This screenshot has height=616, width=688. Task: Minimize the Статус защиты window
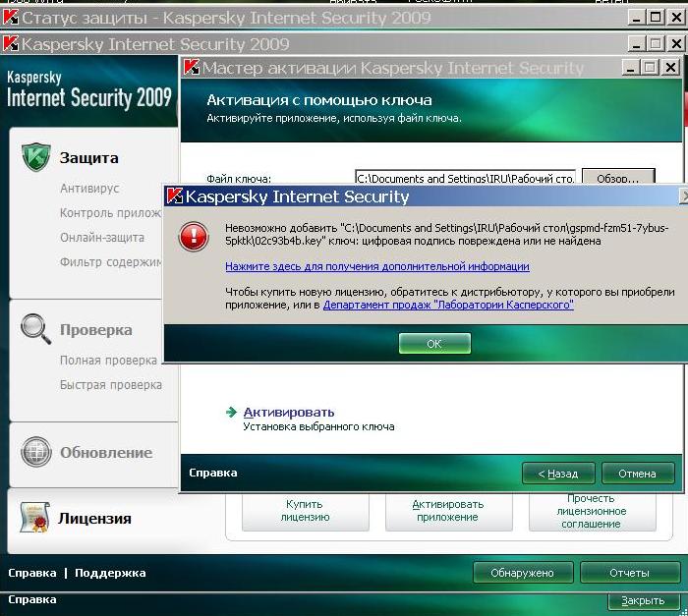coord(636,18)
